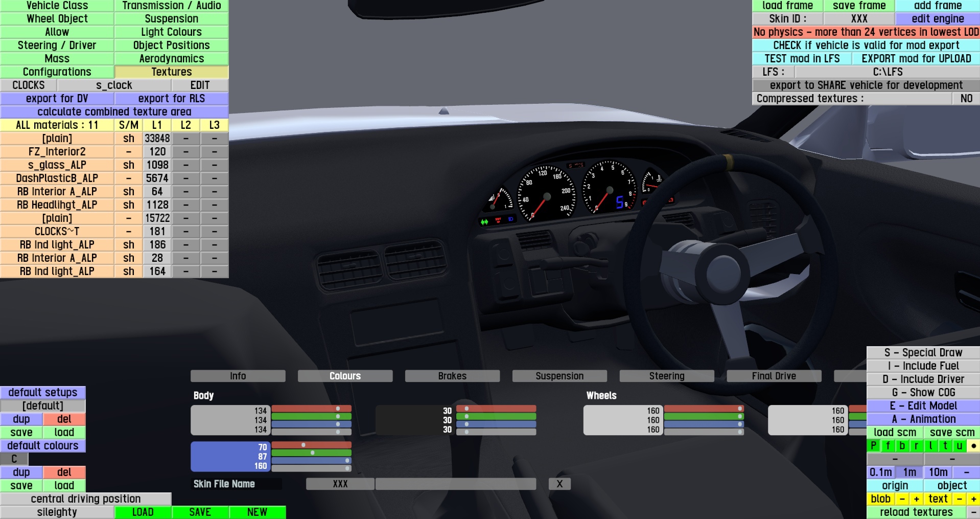Click the green LOAD button
This screenshot has height=519, width=980.
pyautogui.click(x=143, y=512)
